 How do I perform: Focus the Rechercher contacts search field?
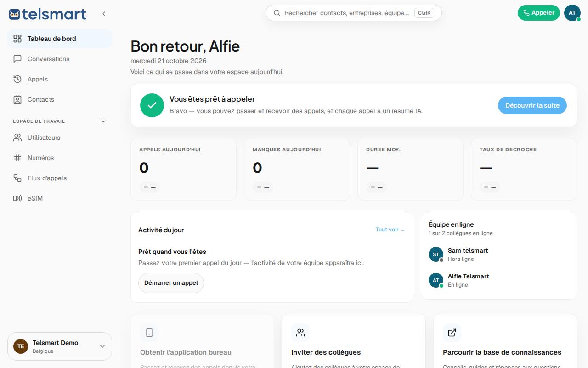(354, 13)
